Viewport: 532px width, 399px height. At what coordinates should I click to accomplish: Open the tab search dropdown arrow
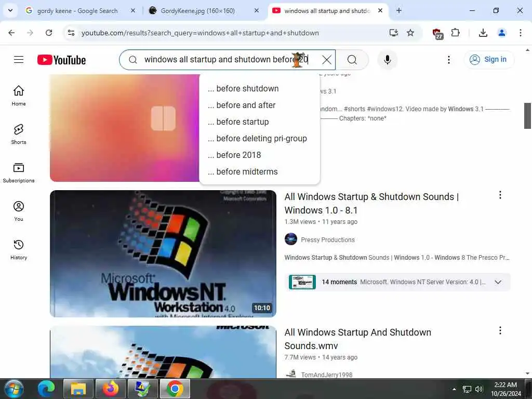(x=10, y=10)
